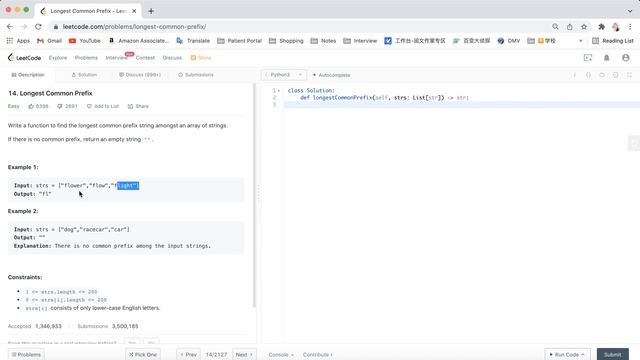Open the browser share page icon
Image resolution: width=640 pixels, height=360 pixels.
[x=569, y=27]
